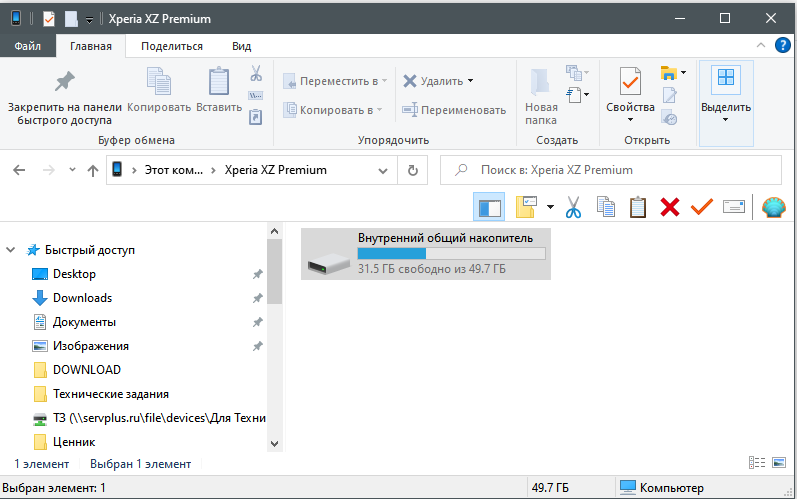The height and width of the screenshot is (499, 797).
Task: Open the Поделиться ribbon tab
Action: click(x=172, y=46)
